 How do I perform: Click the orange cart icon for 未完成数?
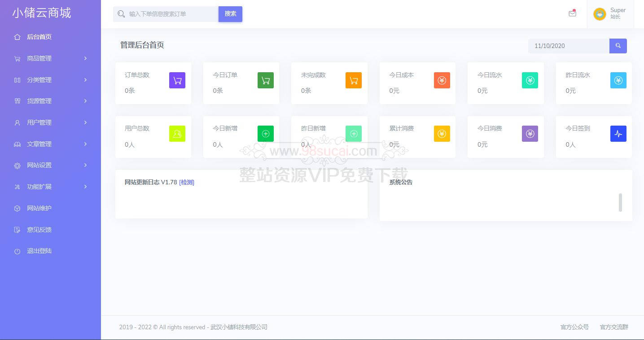point(354,80)
